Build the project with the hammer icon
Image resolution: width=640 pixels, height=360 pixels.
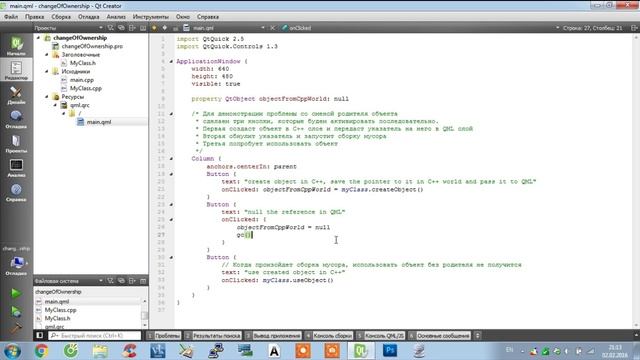point(16,328)
